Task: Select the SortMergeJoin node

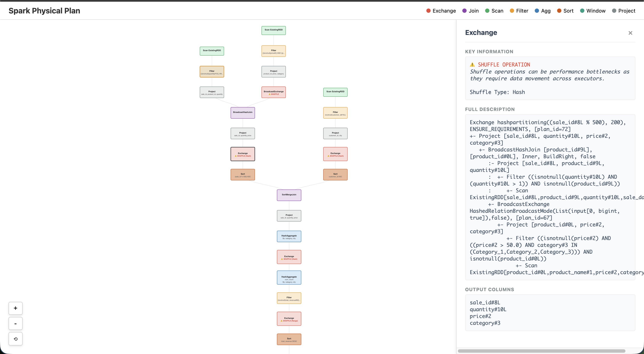Action: [289, 195]
